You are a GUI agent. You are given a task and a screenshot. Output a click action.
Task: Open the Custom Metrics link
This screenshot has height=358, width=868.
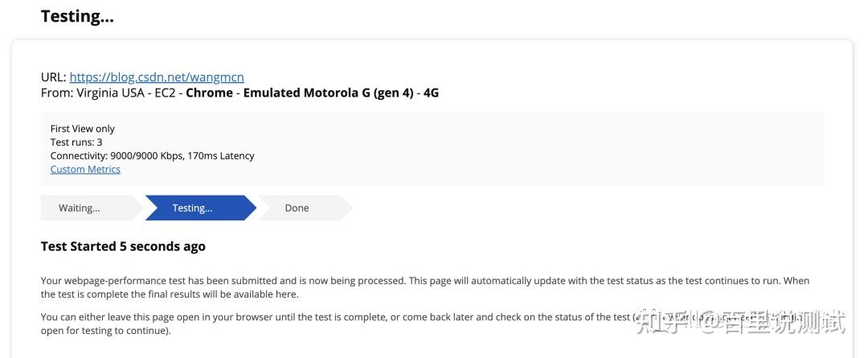pyautogui.click(x=85, y=169)
